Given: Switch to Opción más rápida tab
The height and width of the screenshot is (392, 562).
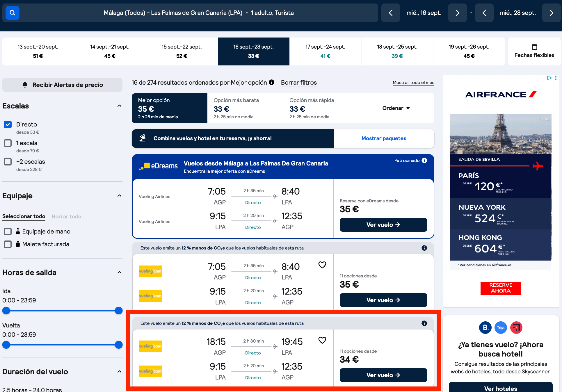Looking at the screenshot, I should (321, 108).
